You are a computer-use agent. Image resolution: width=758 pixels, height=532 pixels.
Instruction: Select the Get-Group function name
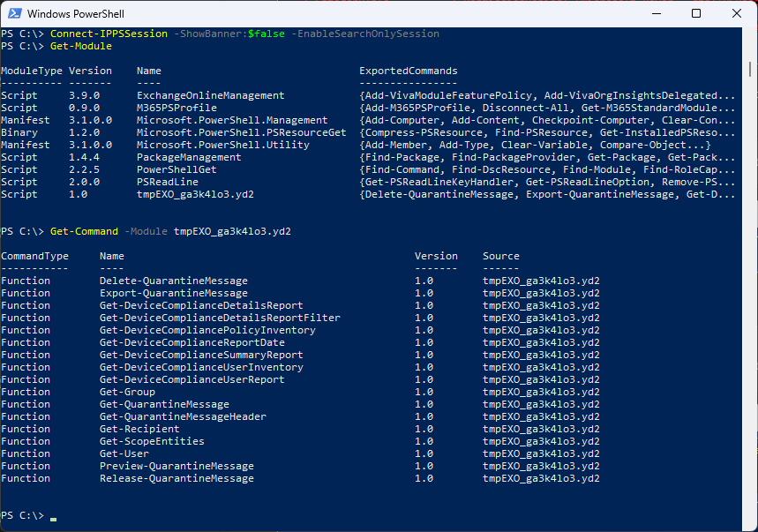point(128,392)
